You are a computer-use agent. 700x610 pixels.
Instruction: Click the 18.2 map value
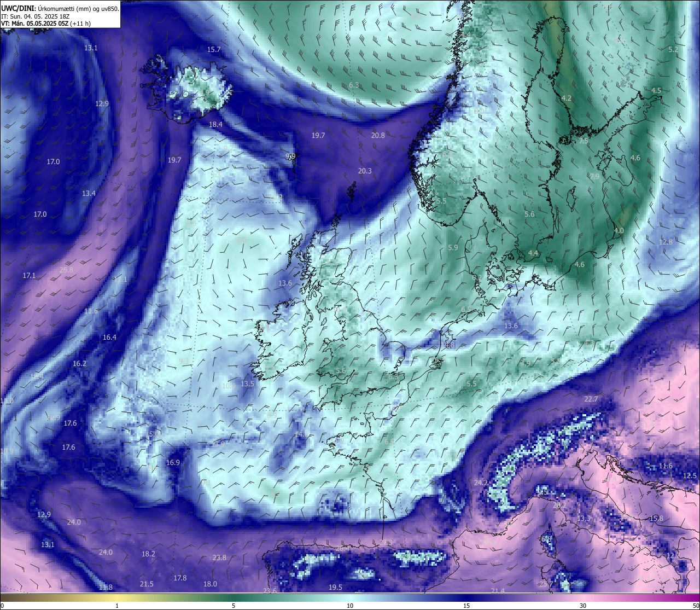click(x=148, y=554)
